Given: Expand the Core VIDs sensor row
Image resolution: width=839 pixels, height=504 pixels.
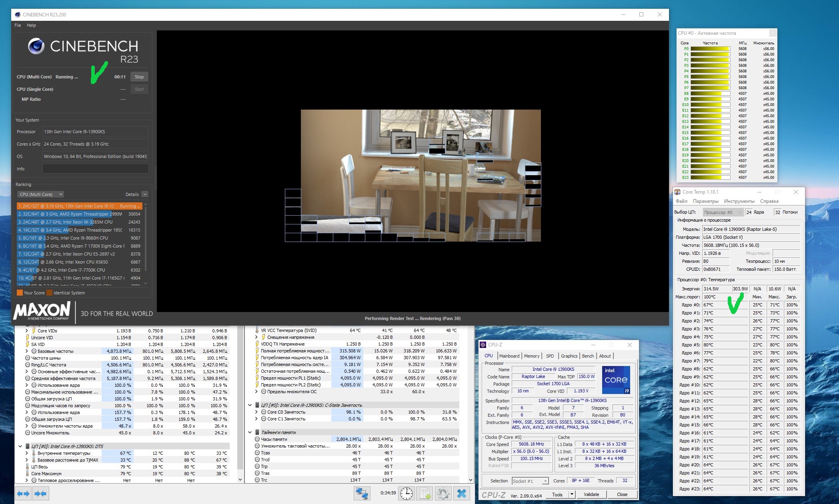Looking at the screenshot, I should tap(27, 331).
